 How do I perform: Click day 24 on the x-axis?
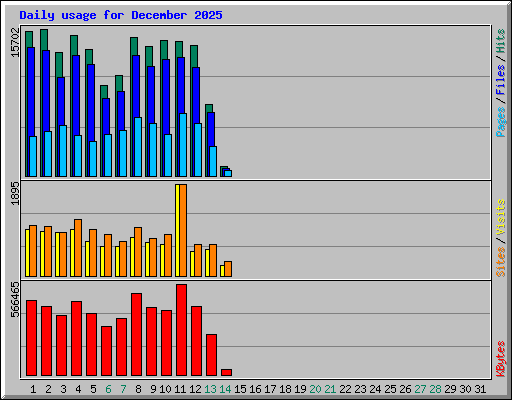pos(375,389)
